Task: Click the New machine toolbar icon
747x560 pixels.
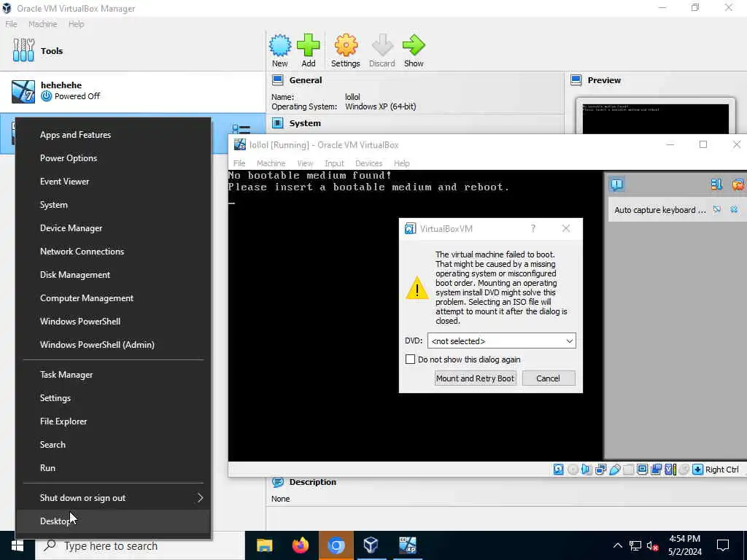Action: click(279, 50)
